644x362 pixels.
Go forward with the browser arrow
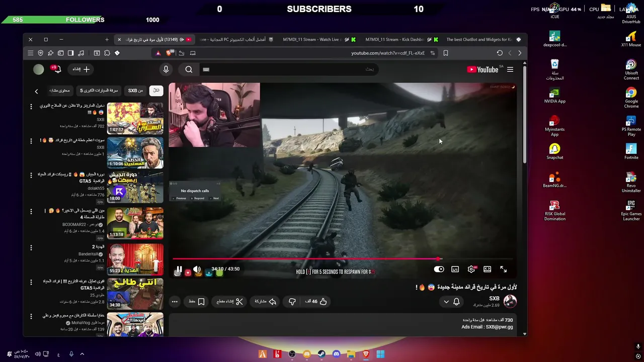point(520,53)
